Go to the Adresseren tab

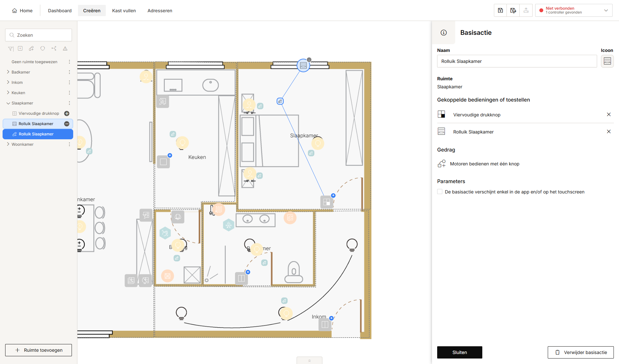point(160,11)
